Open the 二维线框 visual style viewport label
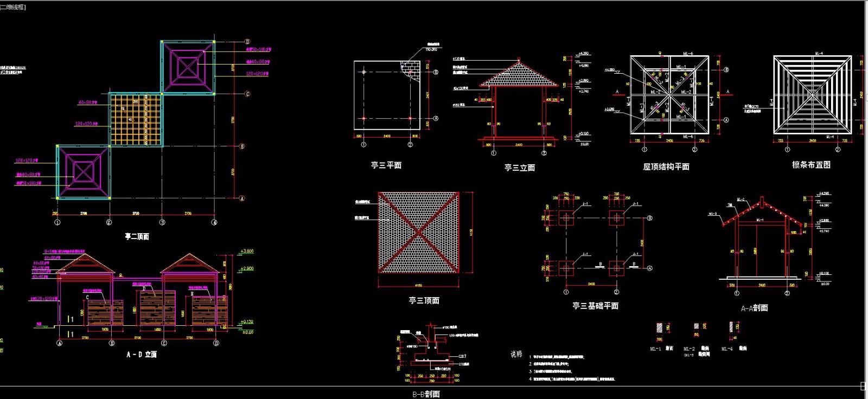The height and width of the screenshot is (399, 868). coord(13,7)
